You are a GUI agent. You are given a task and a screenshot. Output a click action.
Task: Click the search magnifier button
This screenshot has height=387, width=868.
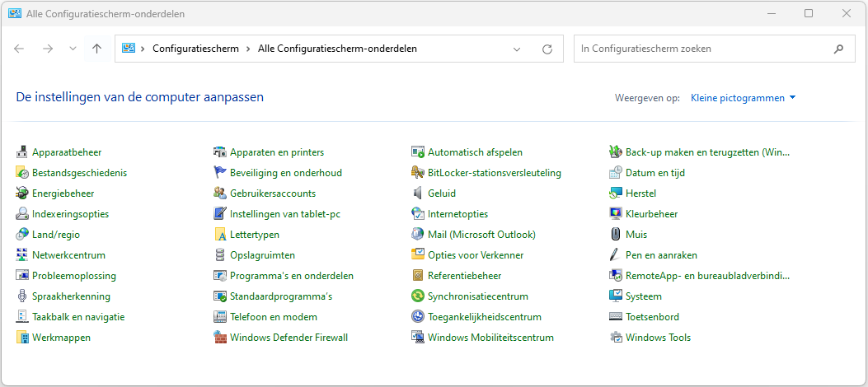(838, 49)
